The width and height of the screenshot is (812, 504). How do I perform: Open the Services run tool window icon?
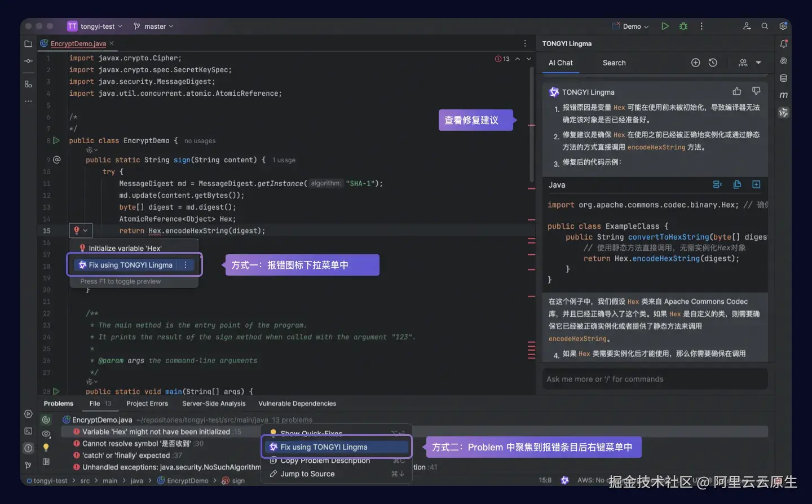(28, 414)
